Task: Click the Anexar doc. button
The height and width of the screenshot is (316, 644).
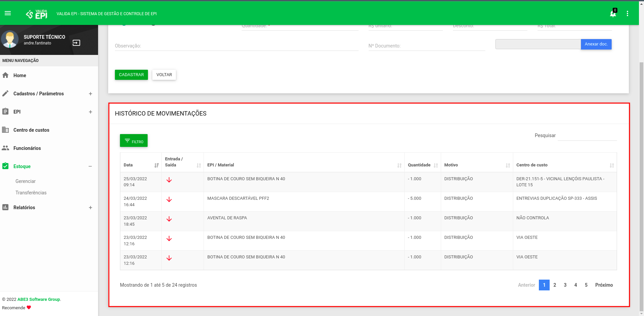Action: pos(596,44)
